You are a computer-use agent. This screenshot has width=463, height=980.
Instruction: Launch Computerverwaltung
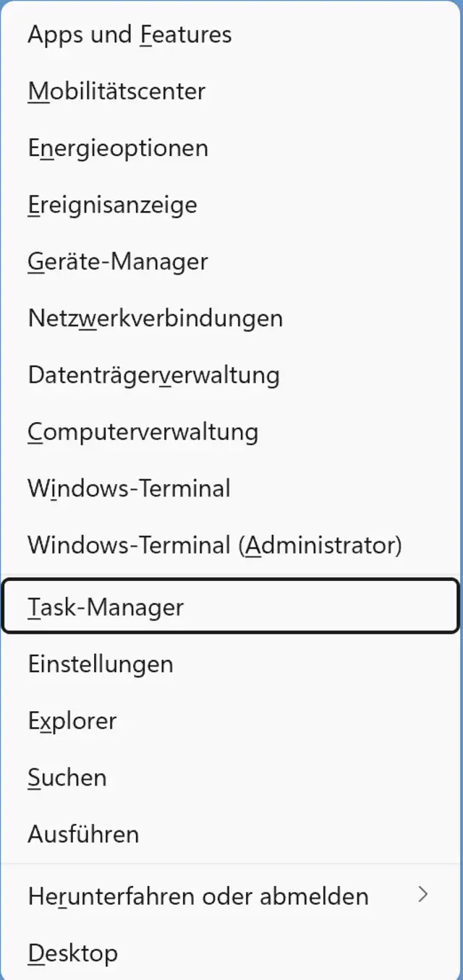click(143, 431)
